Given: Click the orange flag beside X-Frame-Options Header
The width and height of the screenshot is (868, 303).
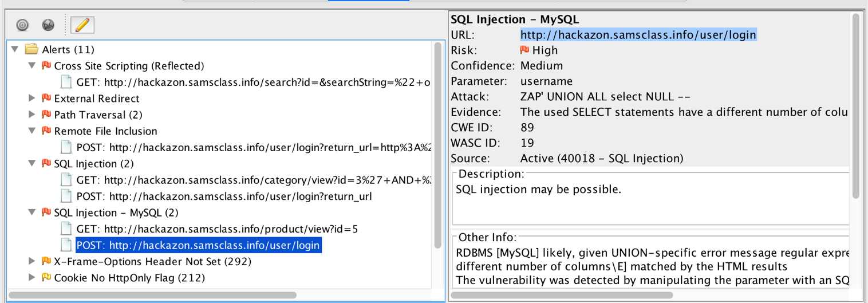Looking at the screenshot, I should click(x=46, y=262).
